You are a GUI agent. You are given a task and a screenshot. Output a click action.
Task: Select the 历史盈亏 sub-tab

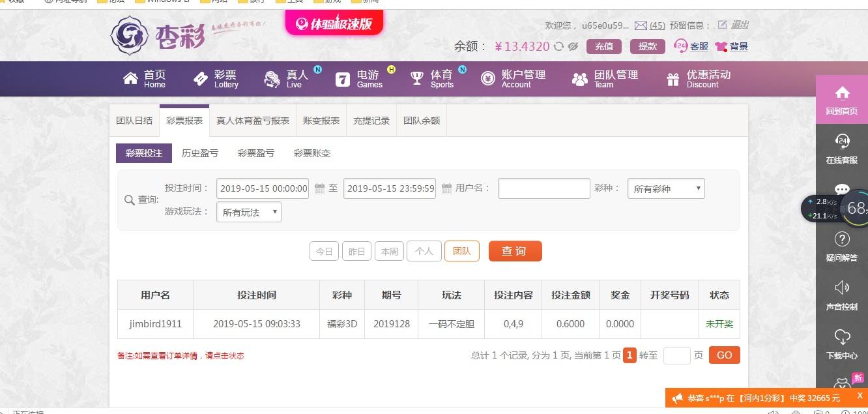click(x=200, y=153)
